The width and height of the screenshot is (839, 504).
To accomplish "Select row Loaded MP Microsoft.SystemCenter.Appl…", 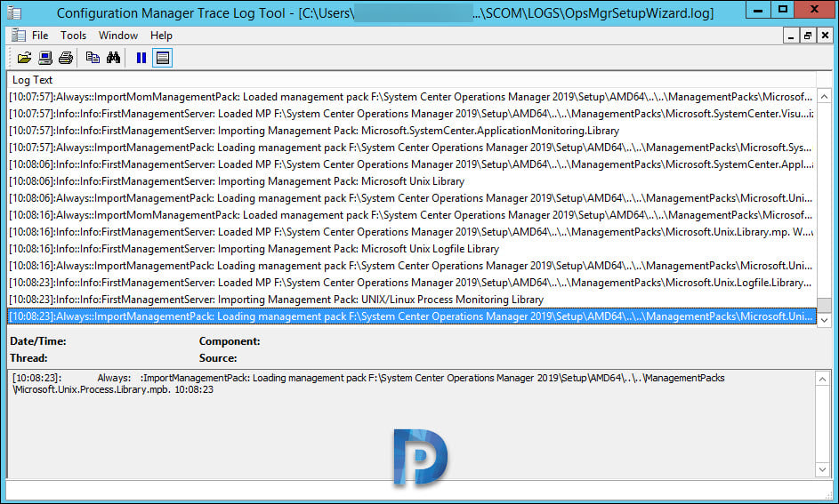I will pos(411,164).
